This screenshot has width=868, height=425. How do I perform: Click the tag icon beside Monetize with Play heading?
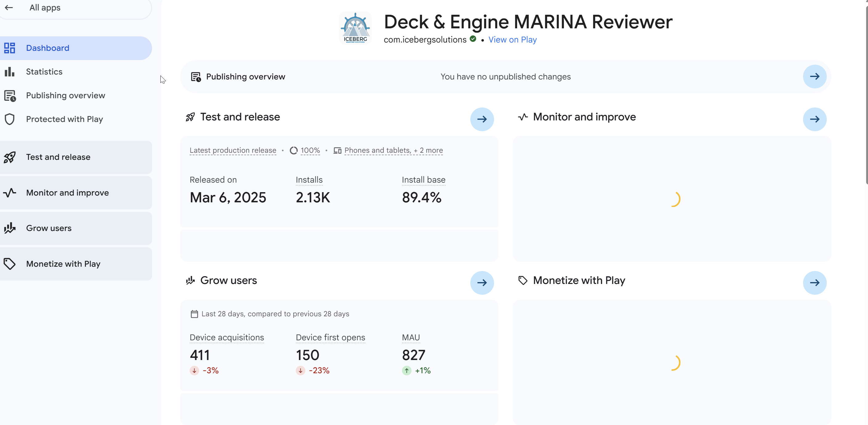coord(523,281)
